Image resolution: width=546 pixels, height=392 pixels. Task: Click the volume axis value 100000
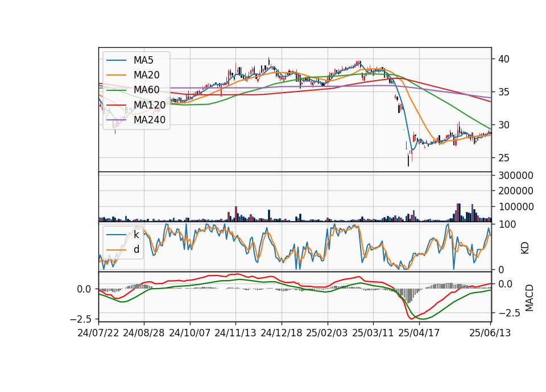coord(516,207)
